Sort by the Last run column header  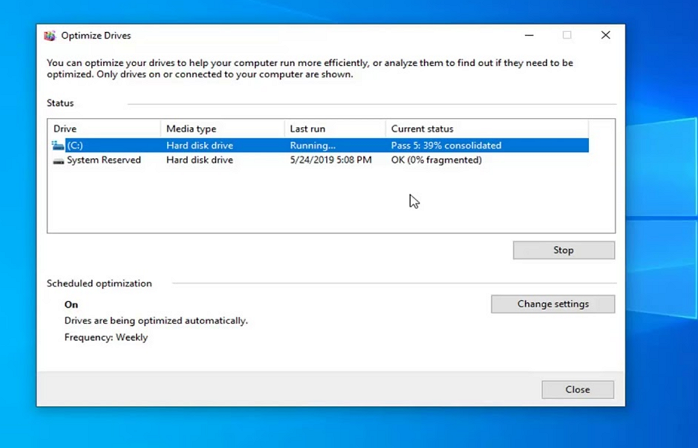(x=335, y=129)
